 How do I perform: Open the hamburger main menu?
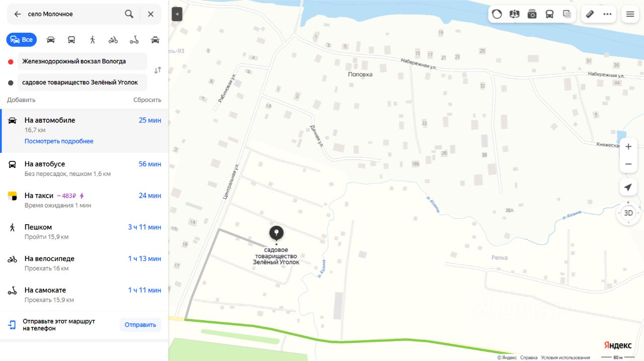pos(630,14)
